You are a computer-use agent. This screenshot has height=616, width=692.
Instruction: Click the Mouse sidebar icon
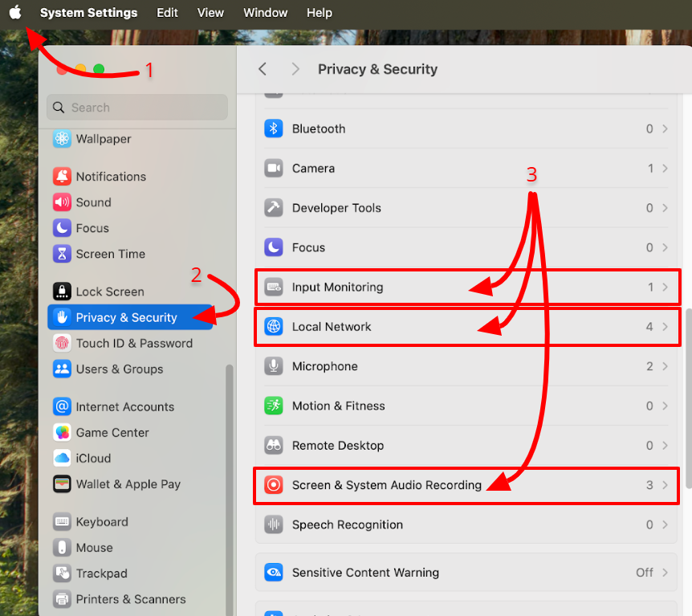coord(62,548)
